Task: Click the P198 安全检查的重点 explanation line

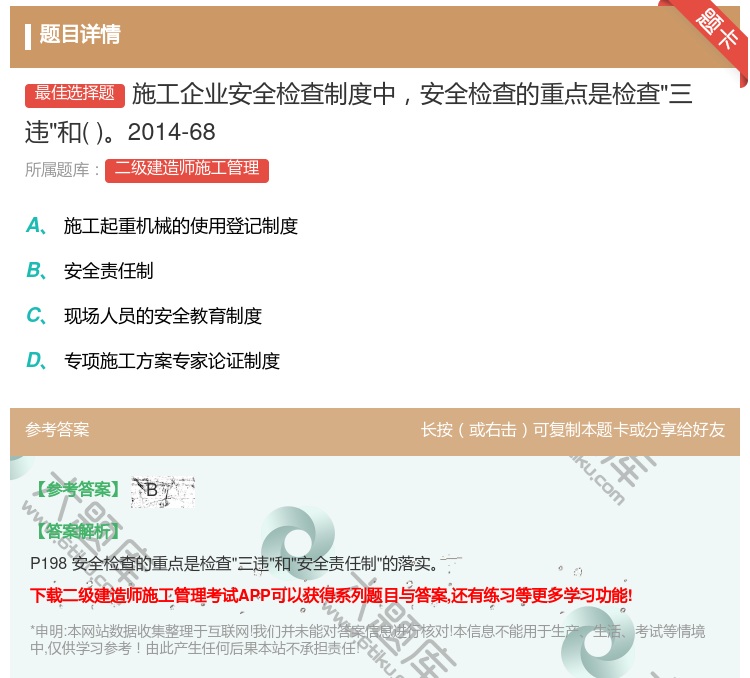Action: pyautogui.click(x=234, y=564)
